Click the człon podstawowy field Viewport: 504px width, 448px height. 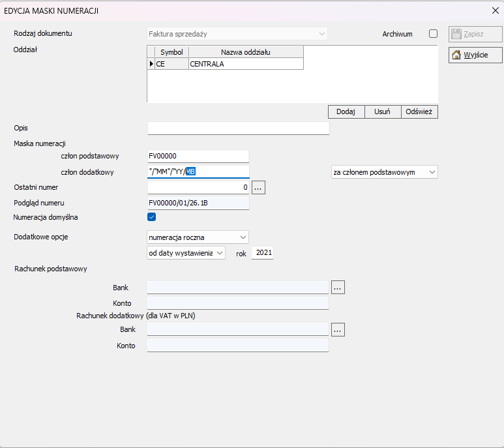(x=198, y=156)
